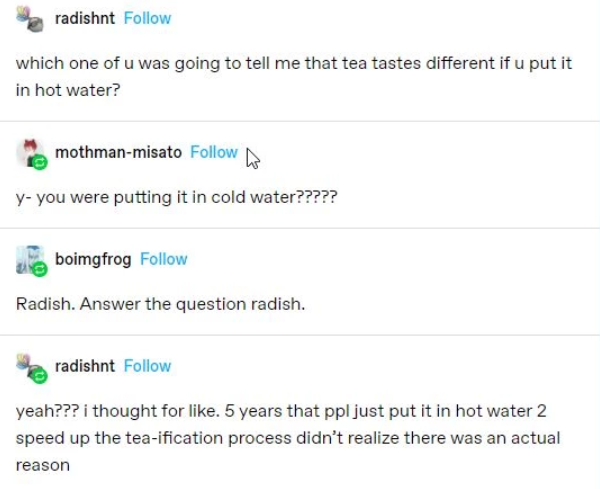
Task: Follow radishnt from the original tea post
Action: 147,18
